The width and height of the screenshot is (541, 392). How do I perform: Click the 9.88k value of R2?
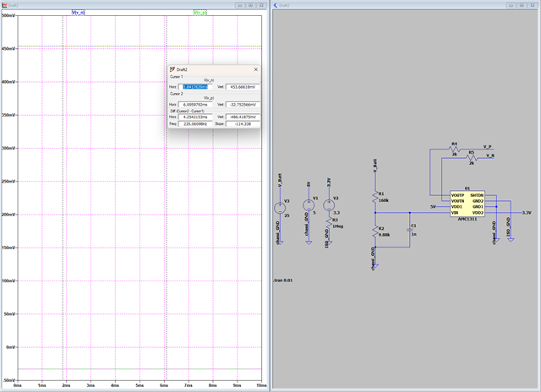pos(385,235)
